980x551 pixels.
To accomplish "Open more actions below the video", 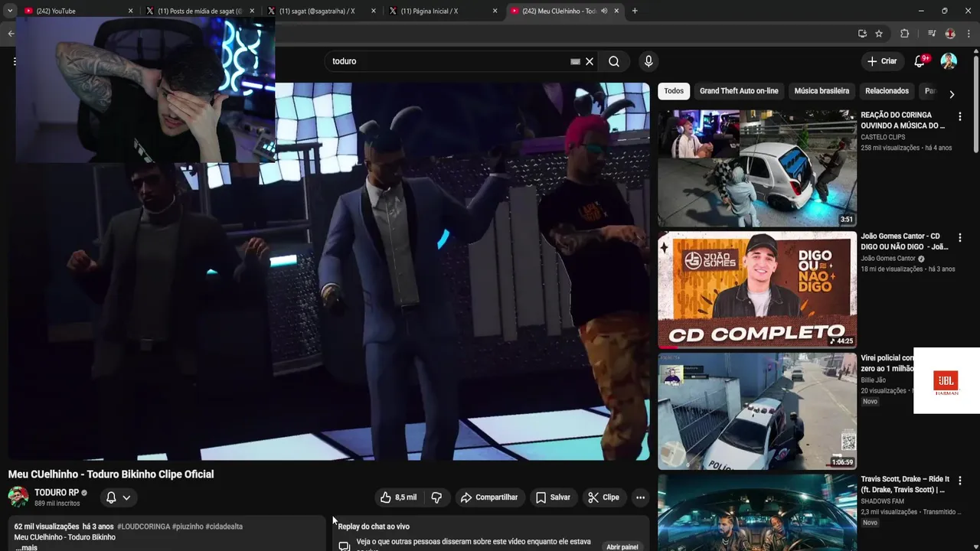I will pyautogui.click(x=640, y=497).
